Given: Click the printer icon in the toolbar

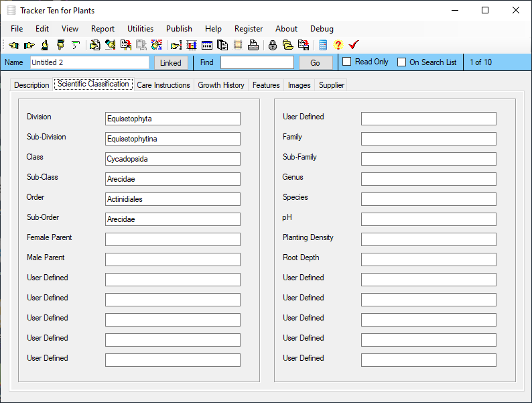Looking at the screenshot, I should (x=253, y=46).
